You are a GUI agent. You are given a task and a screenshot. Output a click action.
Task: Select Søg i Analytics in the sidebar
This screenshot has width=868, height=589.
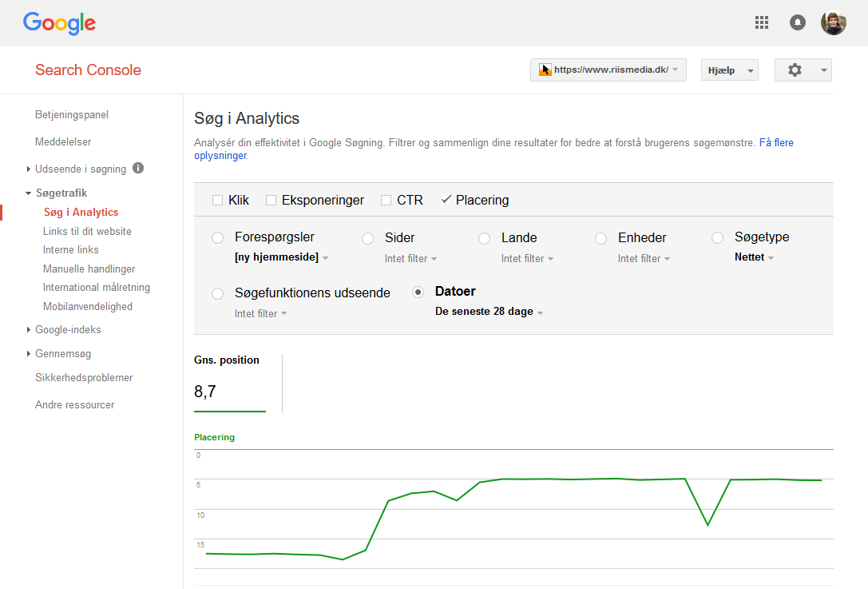click(81, 213)
